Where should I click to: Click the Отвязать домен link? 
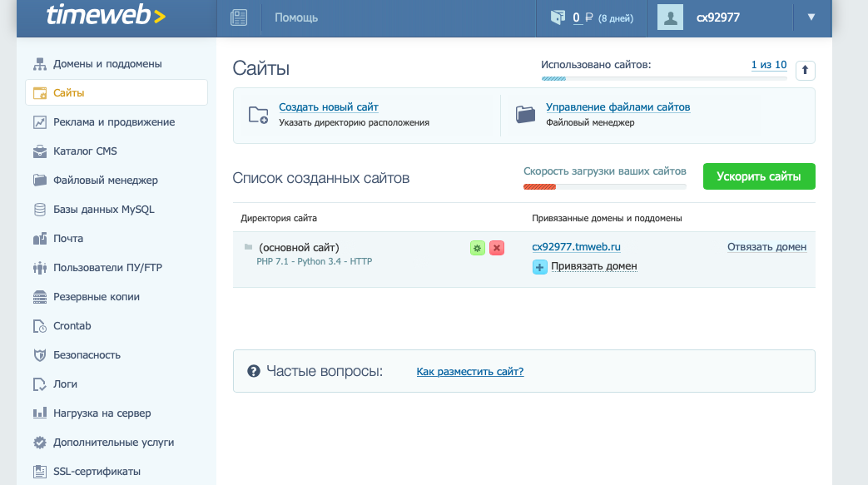pos(766,247)
